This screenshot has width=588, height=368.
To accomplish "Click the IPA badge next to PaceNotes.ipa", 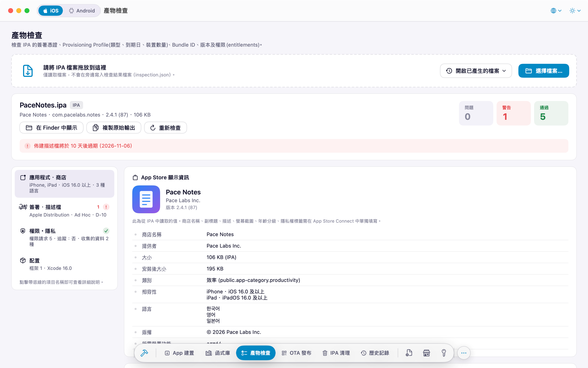I will coord(76,105).
